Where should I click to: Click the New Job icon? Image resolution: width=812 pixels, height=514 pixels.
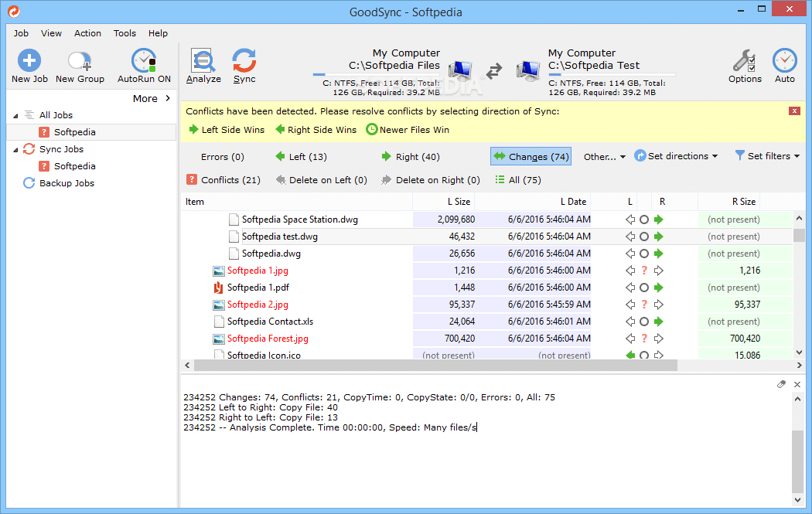[29, 62]
